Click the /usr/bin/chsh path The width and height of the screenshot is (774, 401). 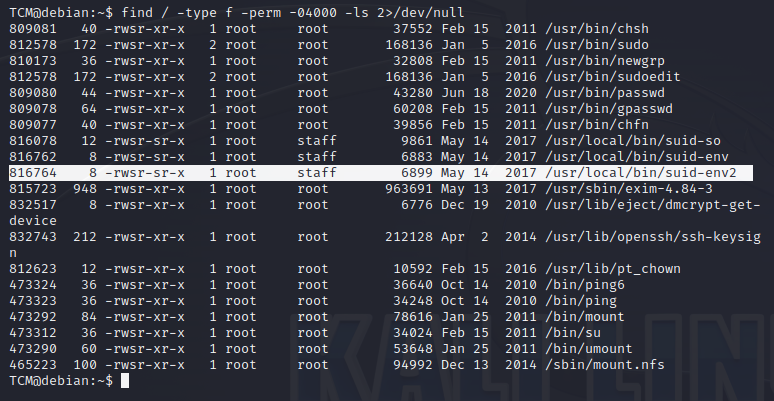(597, 29)
